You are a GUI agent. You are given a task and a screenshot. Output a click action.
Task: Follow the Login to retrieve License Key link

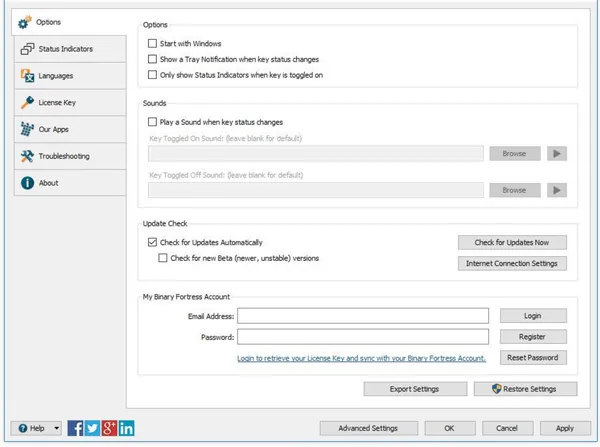361,358
